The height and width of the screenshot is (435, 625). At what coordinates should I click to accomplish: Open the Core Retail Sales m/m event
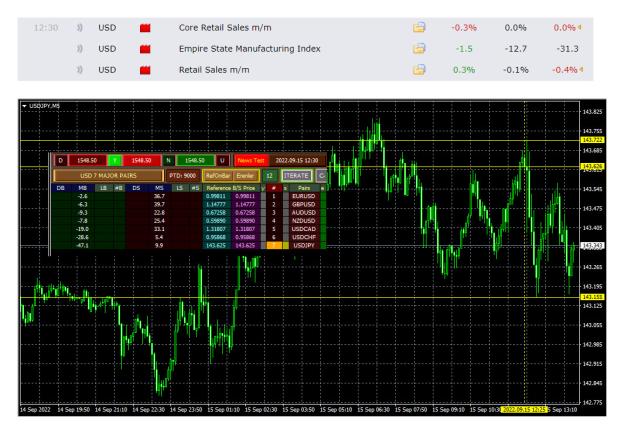click(x=225, y=28)
